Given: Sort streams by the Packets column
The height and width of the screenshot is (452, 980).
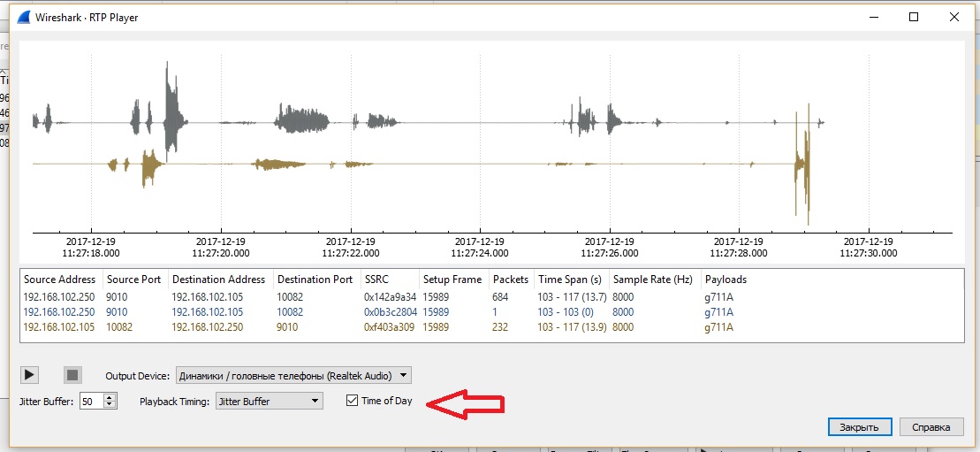Looking at the screenshot, I should tap(510, 280).
